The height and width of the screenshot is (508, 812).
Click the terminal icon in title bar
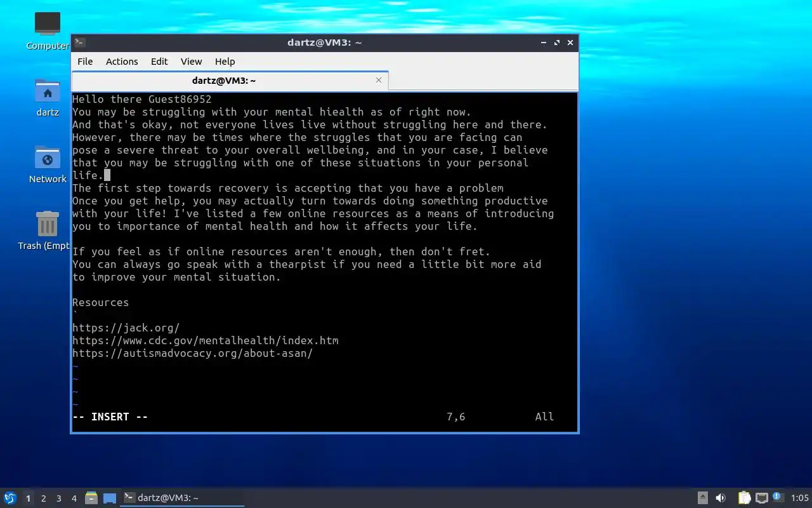(79, 43)
